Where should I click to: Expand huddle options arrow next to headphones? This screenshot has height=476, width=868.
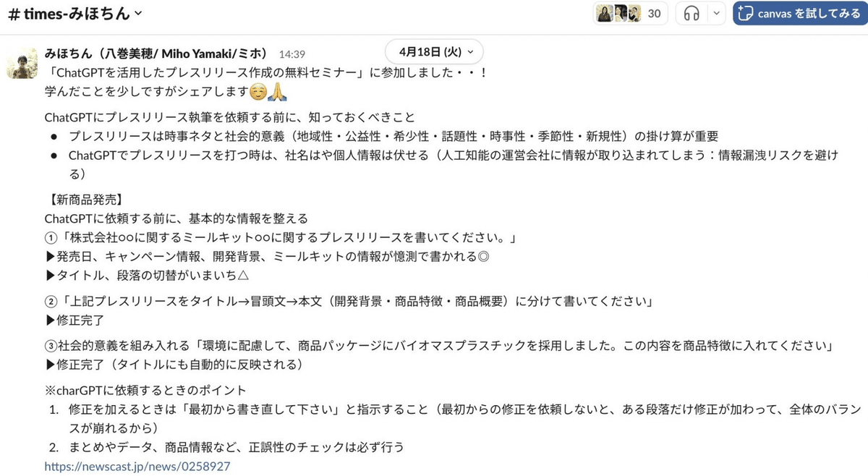[x=715, y=14]
